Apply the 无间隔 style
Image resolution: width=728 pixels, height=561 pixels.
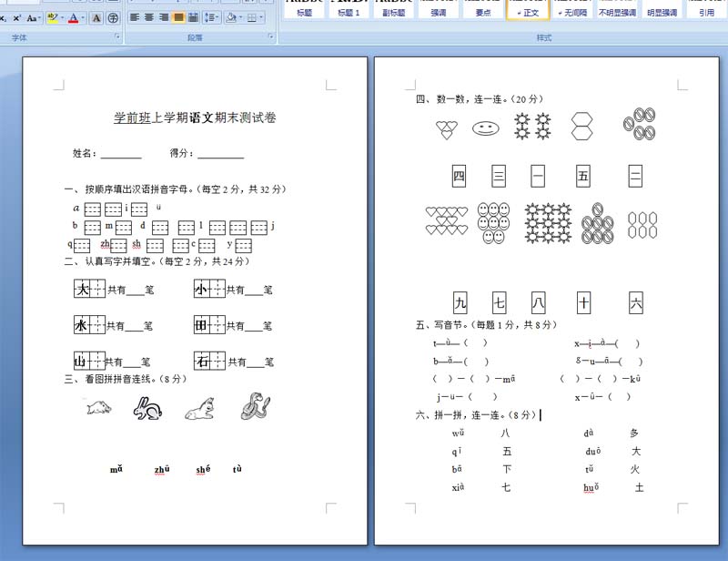click(x=572, y=9)
